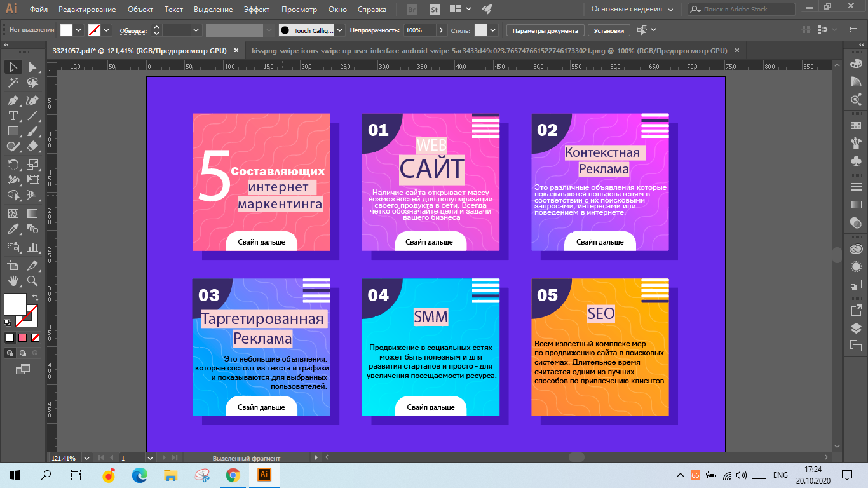Viewport: 868px width, 488px height.
Task: Select the Free Transform tool
Action: click(32, 180)
